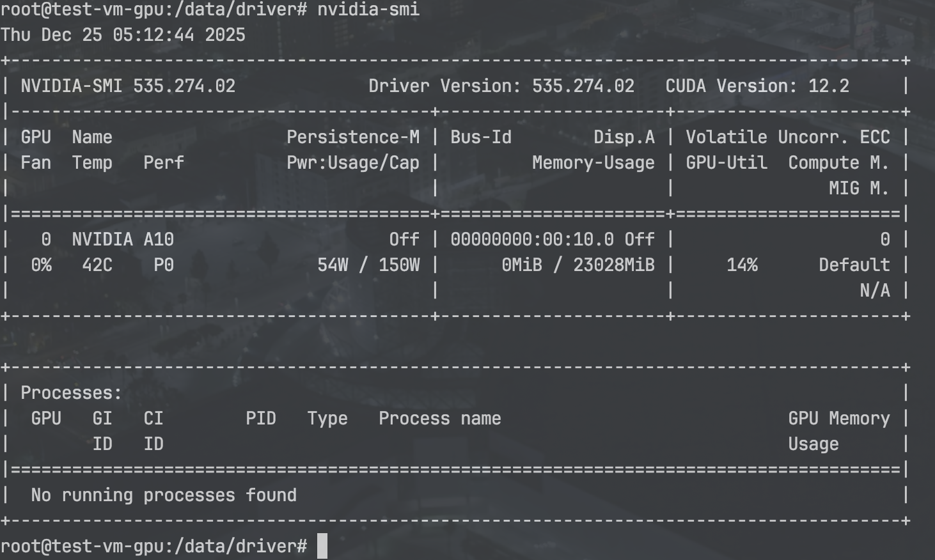Click the Bus-Id value 00000000:00:10.0
The height and width of the screenshot is (560, 935).
tap(532, 240)
